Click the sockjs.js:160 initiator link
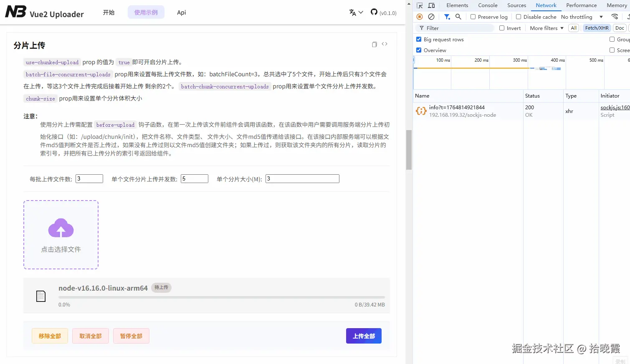Screen dimensions: 630x364 click(x=615, y=107)
